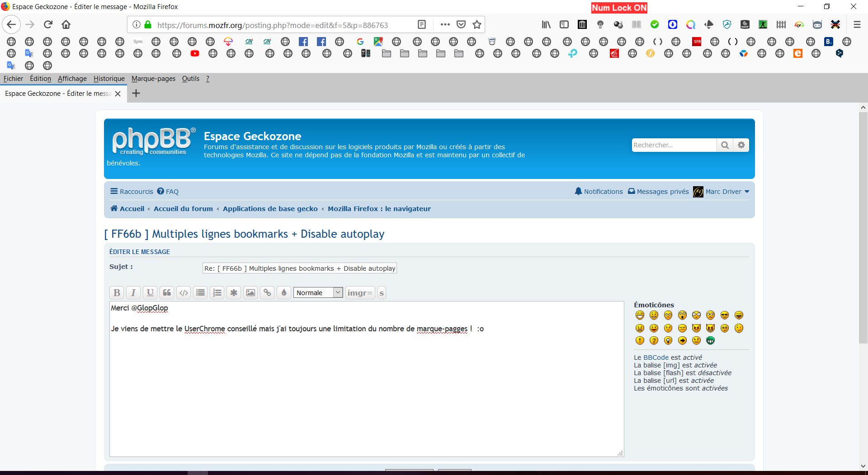Open the Historique menu
The width and height of the screenshot is (868, 475).
(x=109, y=79)
